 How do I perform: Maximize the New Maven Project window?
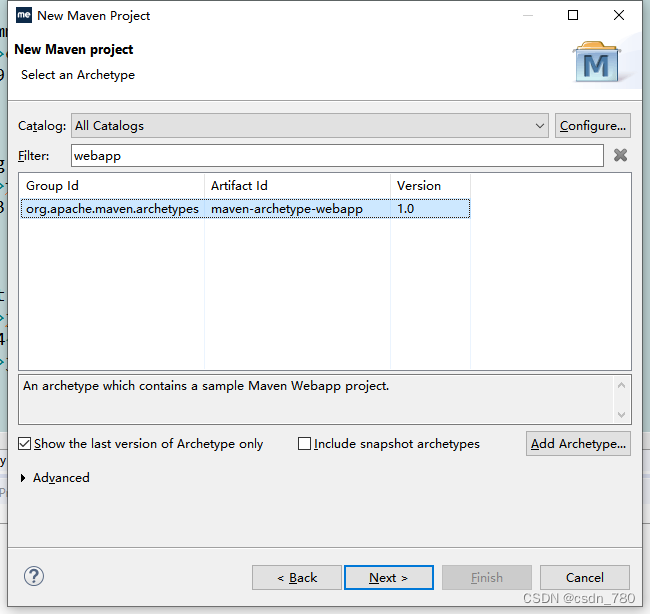point(573,15)
